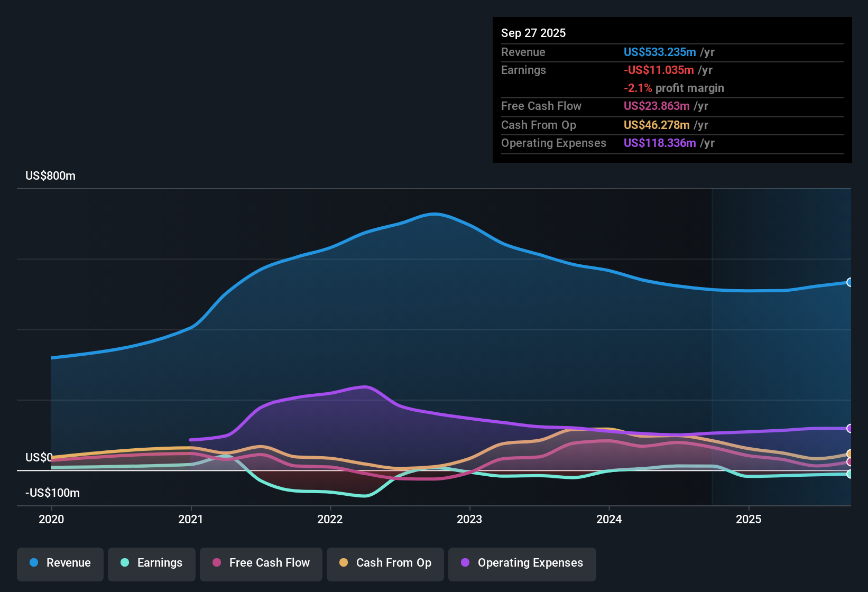The image size is (868, 592).
Task: Click the orange Cash From Op legend dot
Action: [x=344, y=563]
